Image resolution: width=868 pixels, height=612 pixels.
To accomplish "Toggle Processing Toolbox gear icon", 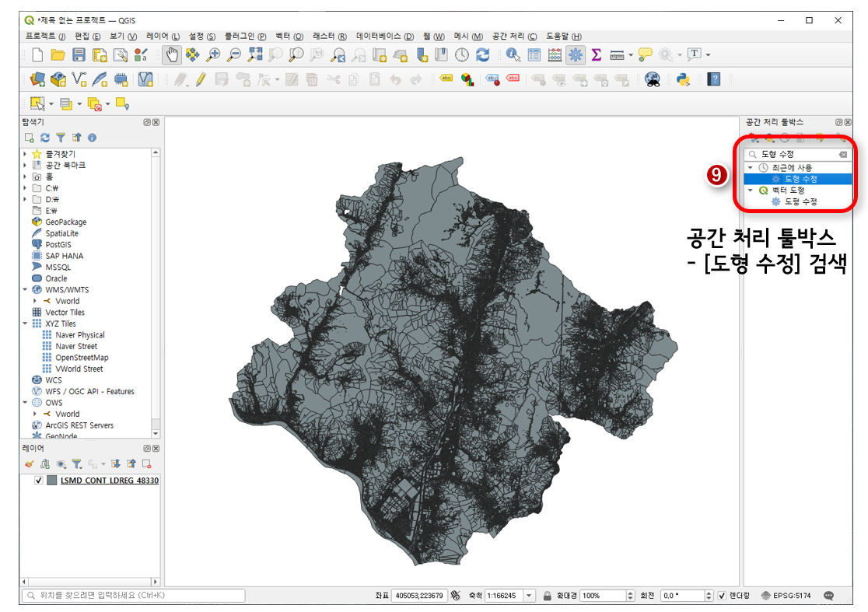I will click(576, 54).
